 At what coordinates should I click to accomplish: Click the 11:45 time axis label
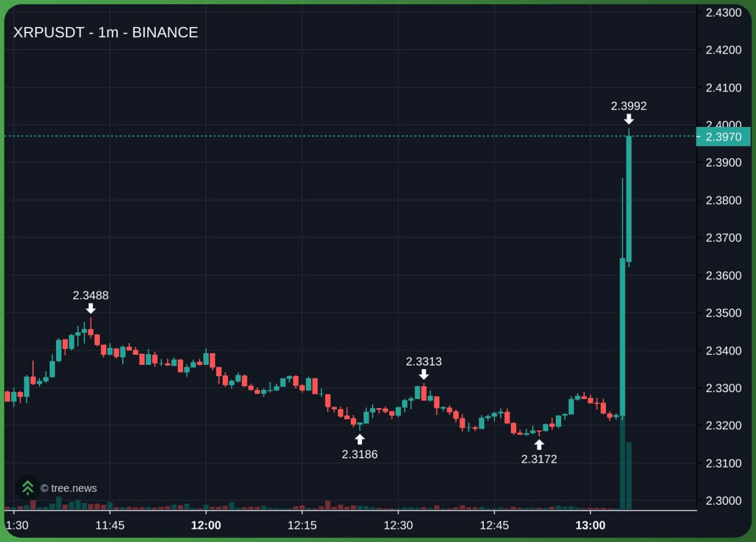click(x=110, y=525)
